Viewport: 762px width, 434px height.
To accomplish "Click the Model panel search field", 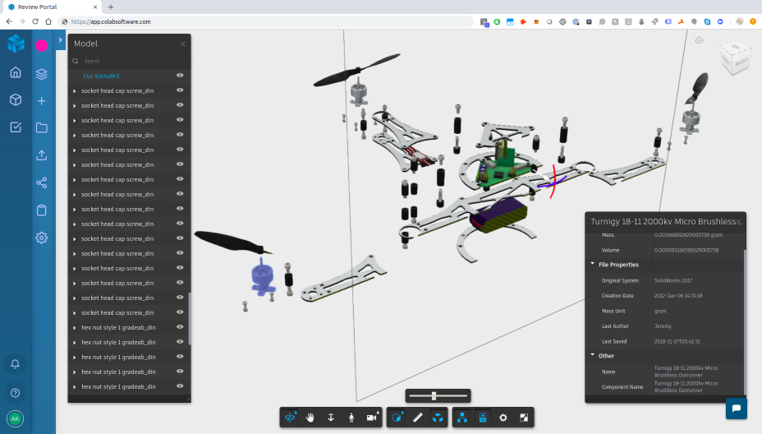I will point(130,61).
